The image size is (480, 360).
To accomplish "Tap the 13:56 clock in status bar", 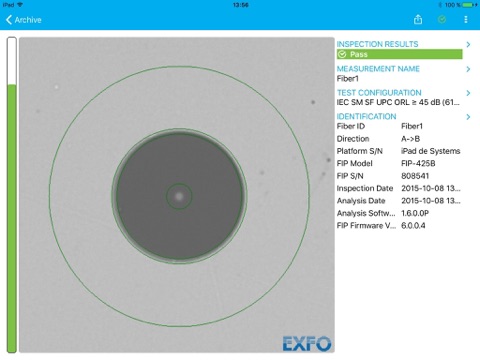I will [240, 5].
